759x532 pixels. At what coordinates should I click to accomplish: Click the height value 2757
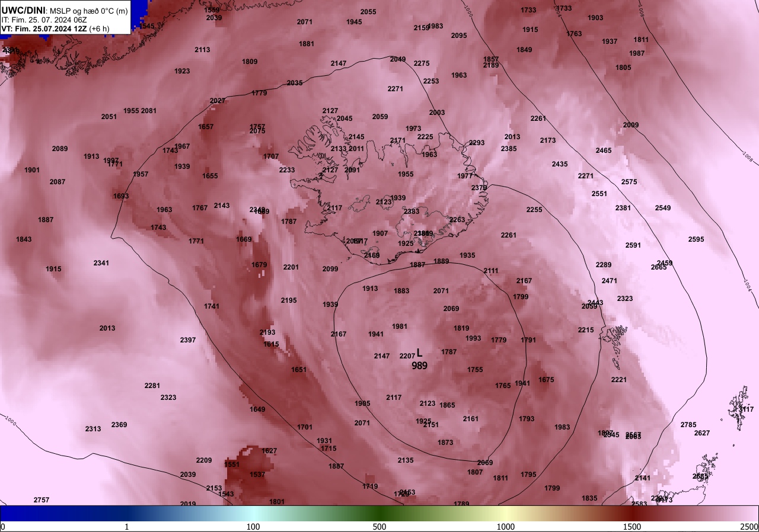click(42, 500)
